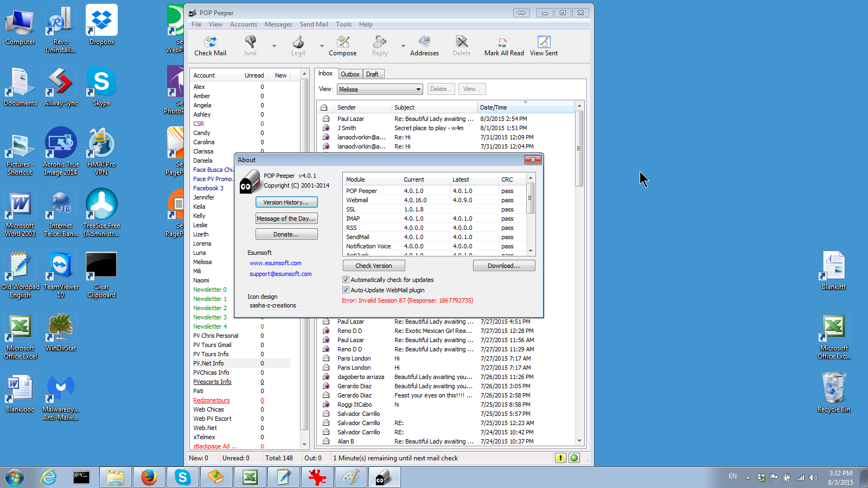Viewport: 868px width, 488px height.
Task: Open Acronis True Image 2014 icon
Action: 61,151
